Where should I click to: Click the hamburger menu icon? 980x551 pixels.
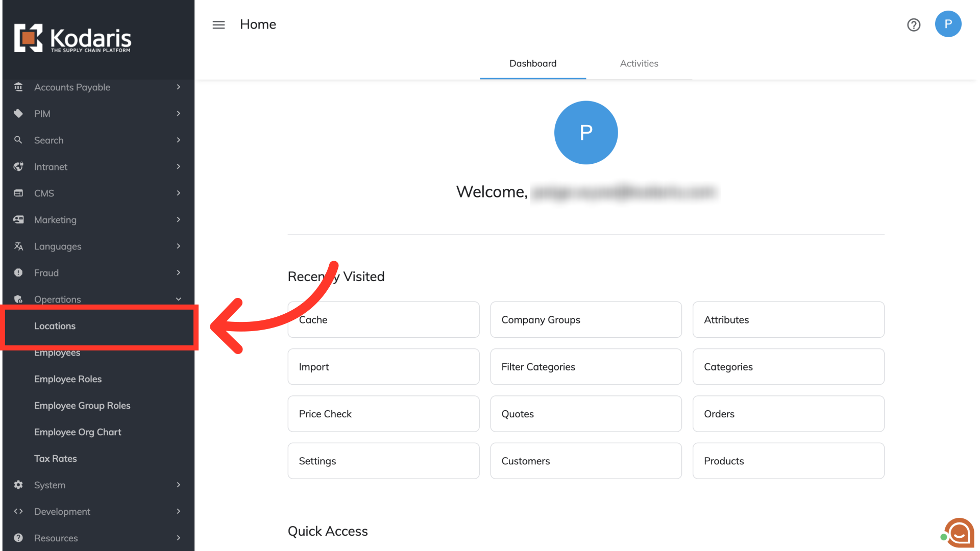click(218, 24)
